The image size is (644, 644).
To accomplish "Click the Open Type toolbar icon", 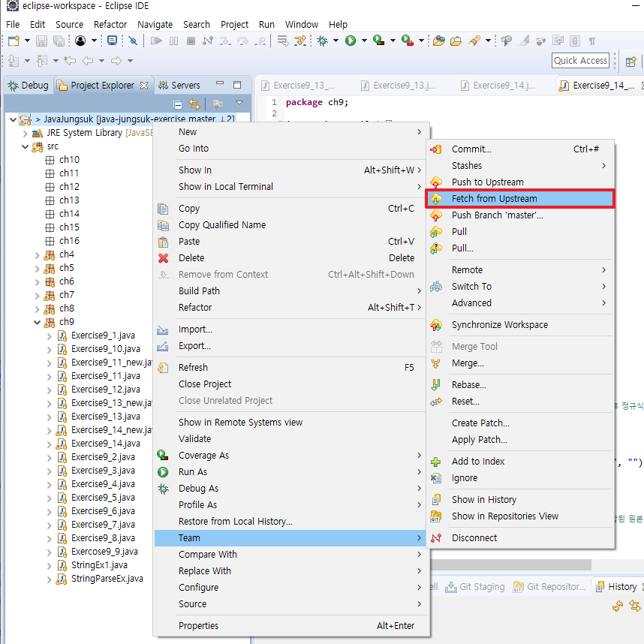I will (x=438, y=41).
